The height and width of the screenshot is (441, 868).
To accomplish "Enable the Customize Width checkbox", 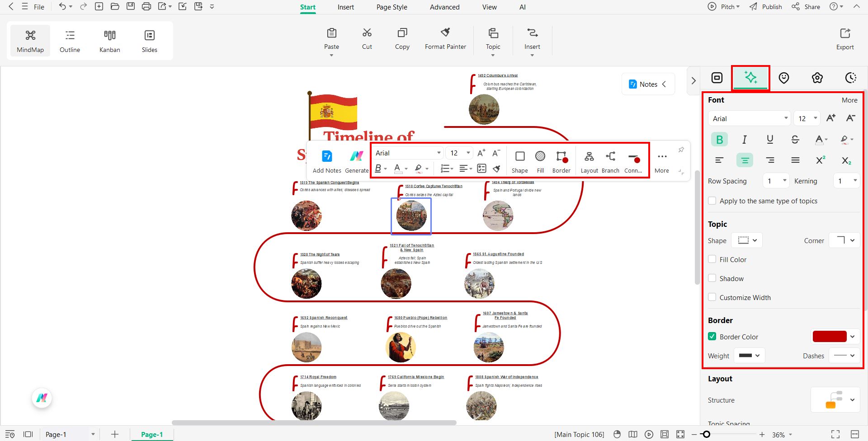I will click(712, 297).
